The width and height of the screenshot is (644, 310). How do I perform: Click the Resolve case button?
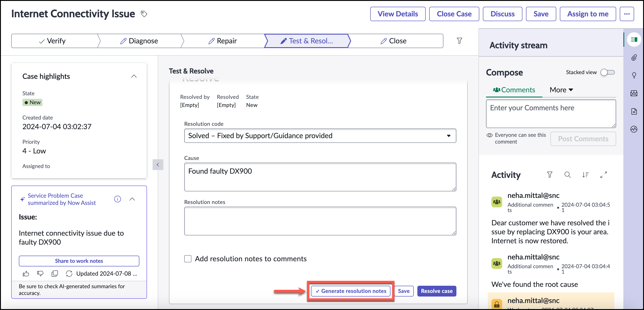pos(436,291)
